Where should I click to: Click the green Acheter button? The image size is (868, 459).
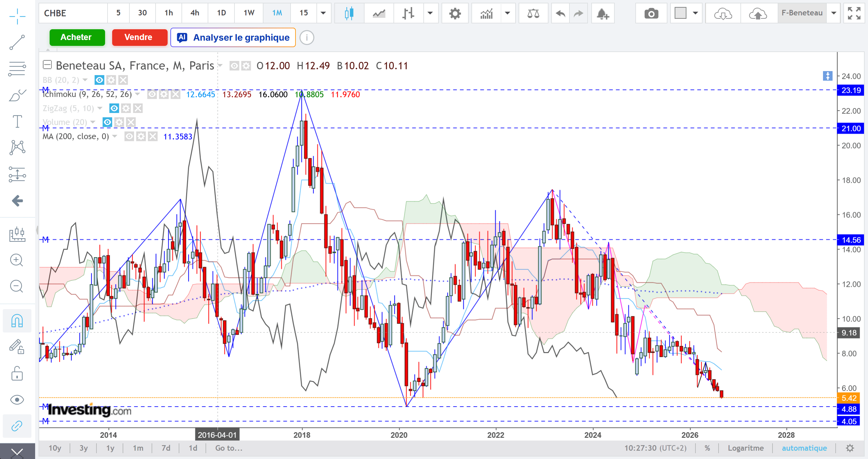(x=77, y=37)
